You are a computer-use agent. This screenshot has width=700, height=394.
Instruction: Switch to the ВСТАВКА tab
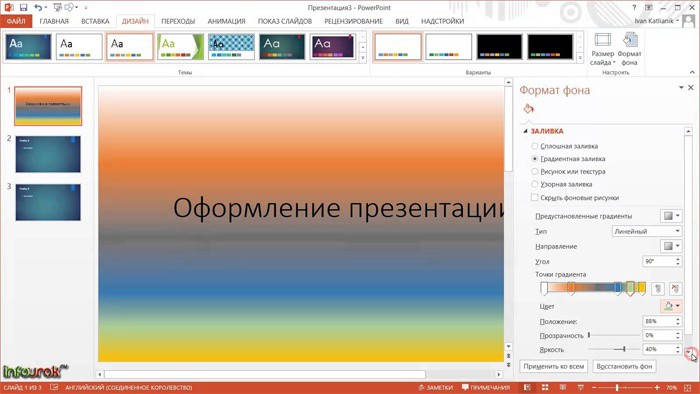tap(95, 21)
